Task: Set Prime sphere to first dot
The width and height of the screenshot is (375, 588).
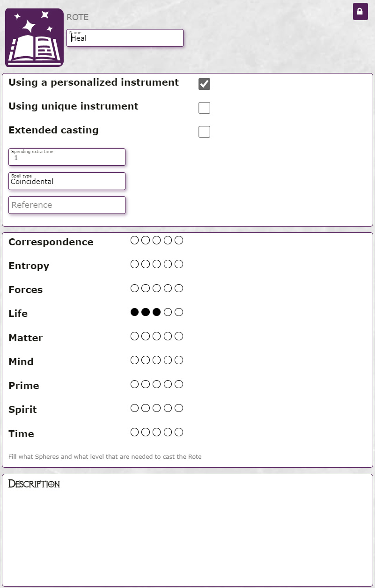Action: point(134,384)
